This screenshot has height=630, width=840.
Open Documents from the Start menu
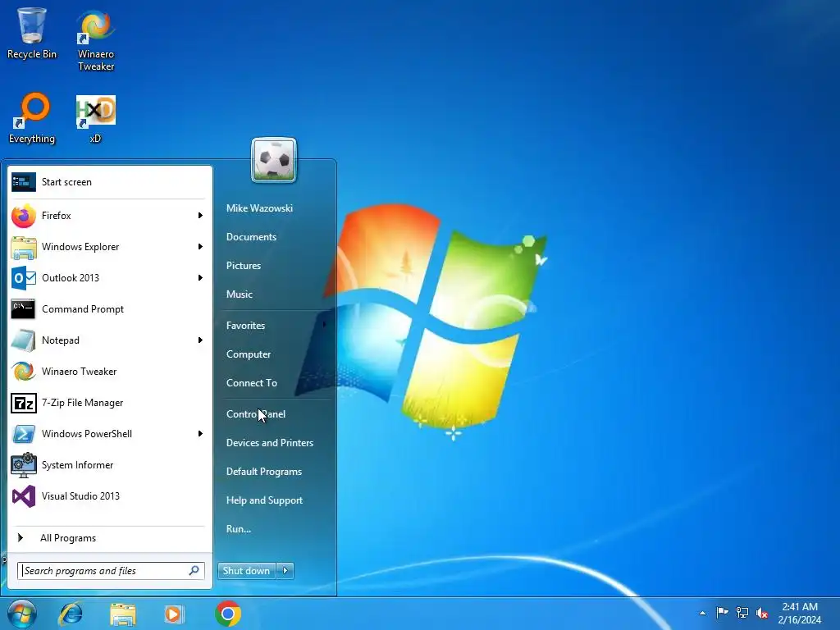(251, 237)
